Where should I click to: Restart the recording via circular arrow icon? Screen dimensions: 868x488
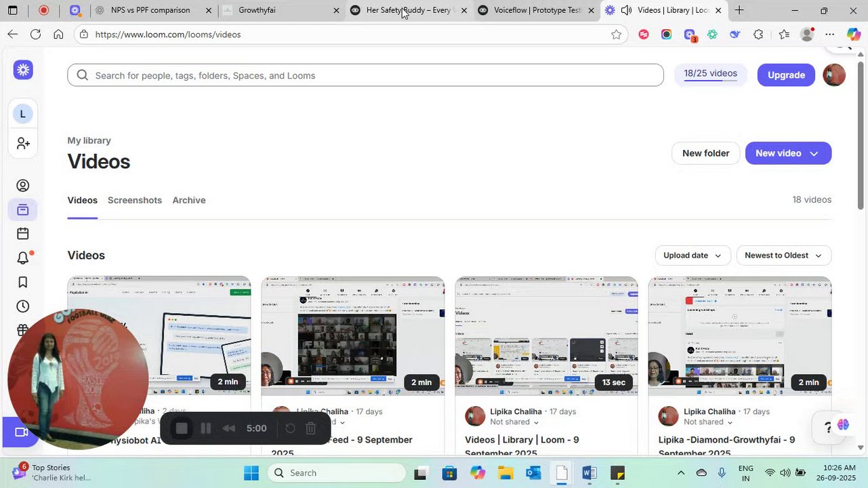290,428
